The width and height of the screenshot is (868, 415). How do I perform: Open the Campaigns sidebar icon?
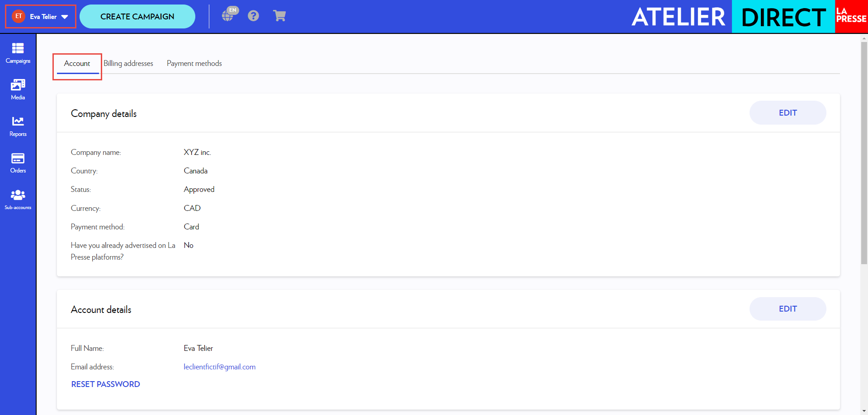(18, 52)
